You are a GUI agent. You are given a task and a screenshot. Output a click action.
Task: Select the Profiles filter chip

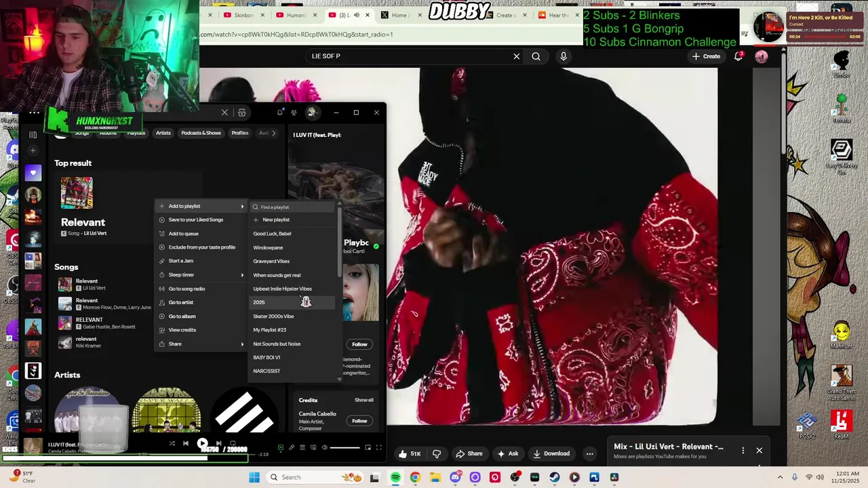point(240,133)
